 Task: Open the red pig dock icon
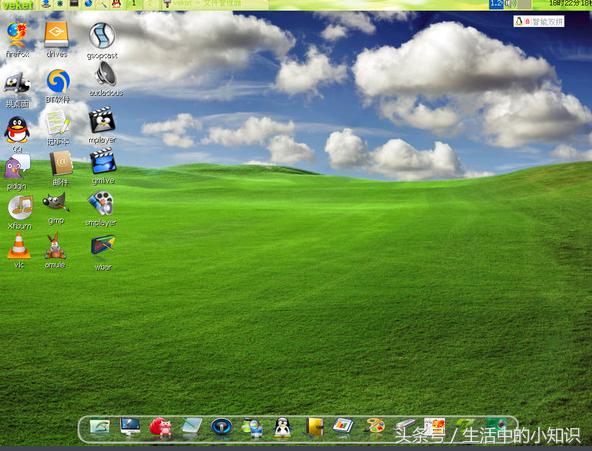[160, 428]
